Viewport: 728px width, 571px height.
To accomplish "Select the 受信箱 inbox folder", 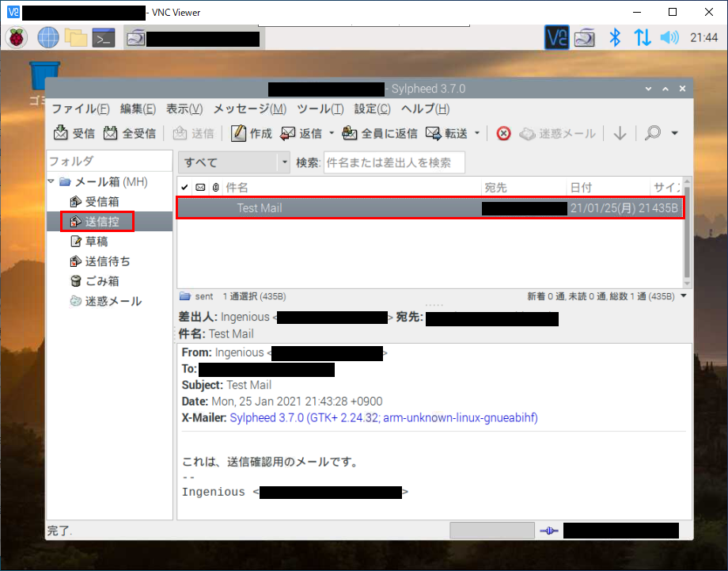I will tap(101, 202).
